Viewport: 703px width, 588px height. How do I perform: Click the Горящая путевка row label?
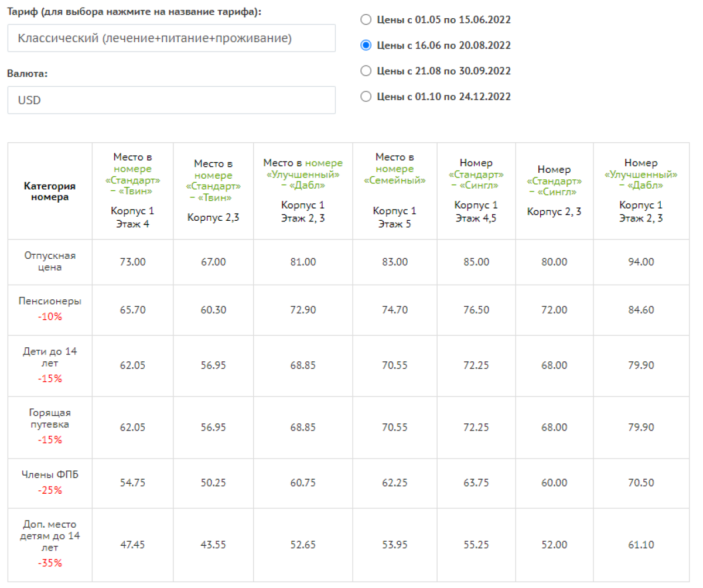tap(50, 426)
